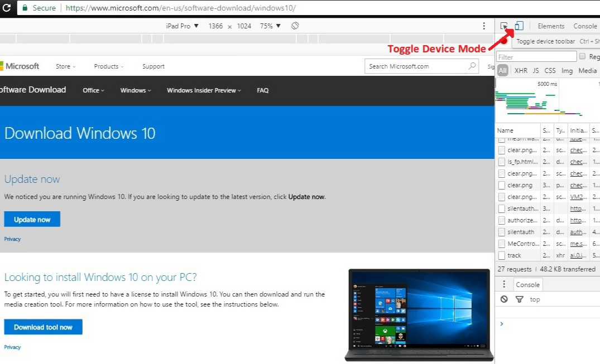Click the Secure padlock icon in address bar
The image size is (600, 364).
25,8
